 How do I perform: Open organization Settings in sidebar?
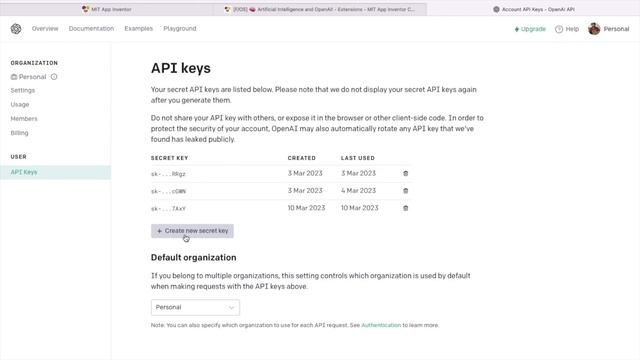tap(23, 90)
